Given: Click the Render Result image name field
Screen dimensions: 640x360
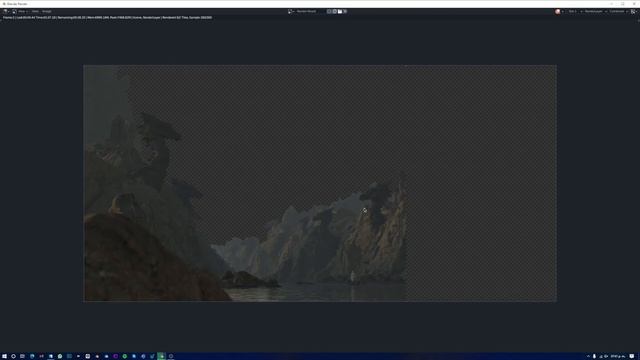Looking at the screenshot, I should [x=307, y=11].
